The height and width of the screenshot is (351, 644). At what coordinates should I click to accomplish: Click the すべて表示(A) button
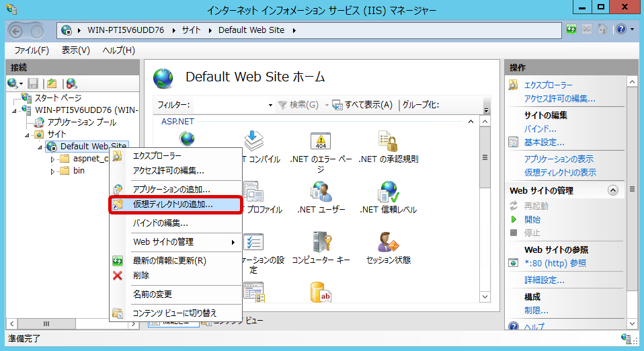pyautogui.click(x=362, y=105)
